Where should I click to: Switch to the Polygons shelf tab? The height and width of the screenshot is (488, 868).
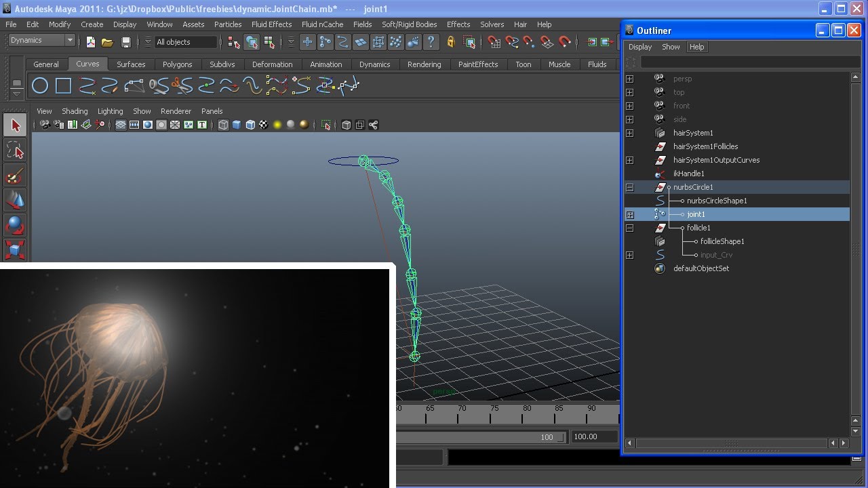178,64
